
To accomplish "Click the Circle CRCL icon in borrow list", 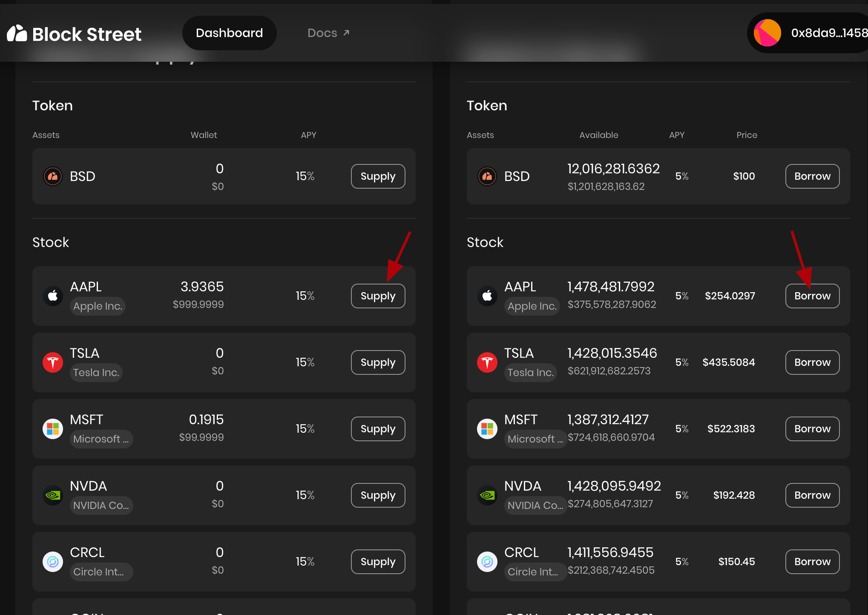I will 487,562.
